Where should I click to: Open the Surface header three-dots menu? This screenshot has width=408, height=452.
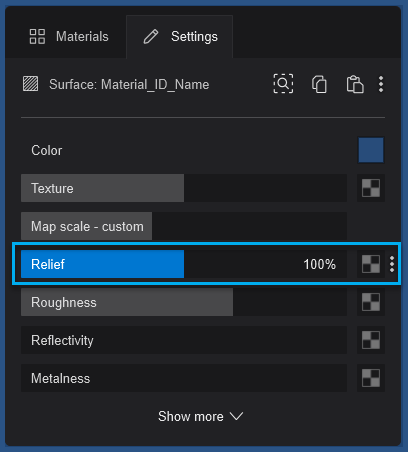381,84
